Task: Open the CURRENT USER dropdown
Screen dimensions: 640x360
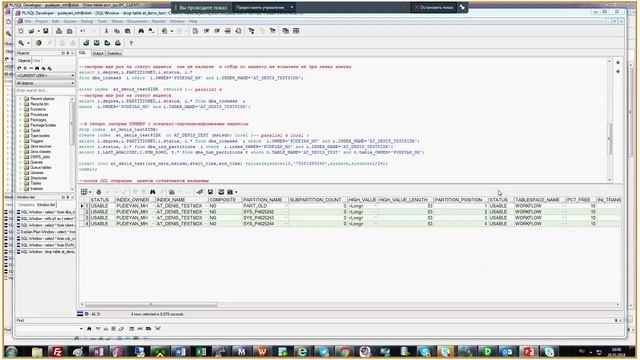Action: click(45, 76)
